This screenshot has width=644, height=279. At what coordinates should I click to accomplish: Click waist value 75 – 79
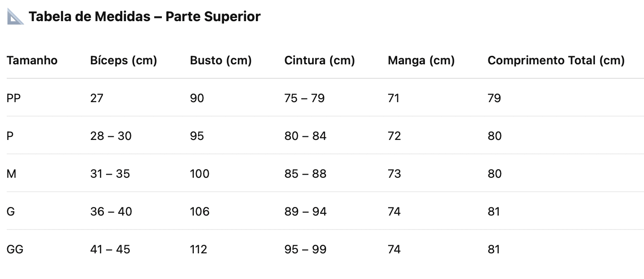[x=304, y=98]
